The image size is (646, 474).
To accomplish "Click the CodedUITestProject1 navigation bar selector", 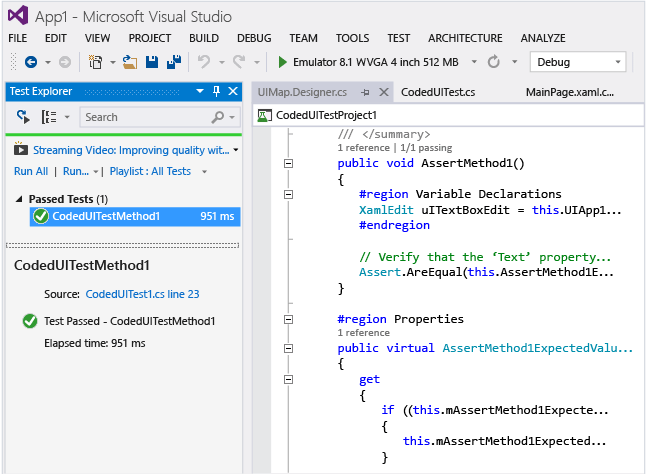I will click(448, 115).
